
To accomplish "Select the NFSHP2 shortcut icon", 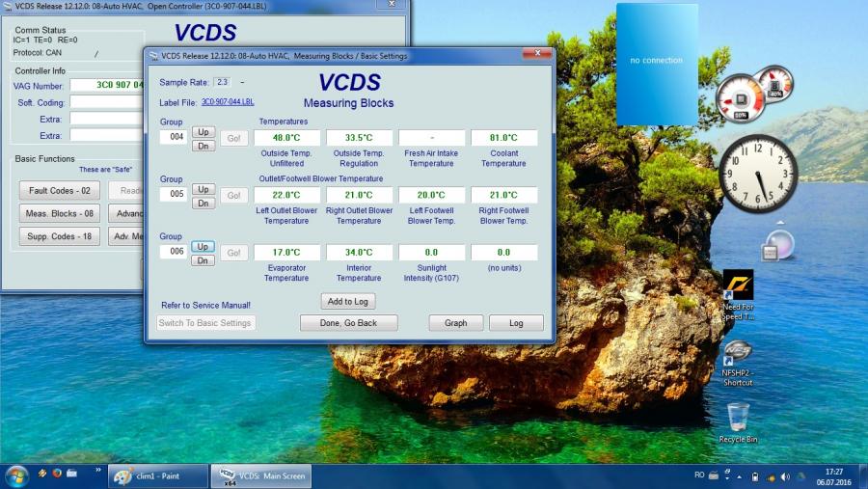I will pyautogui.click(x=738, y=353).
